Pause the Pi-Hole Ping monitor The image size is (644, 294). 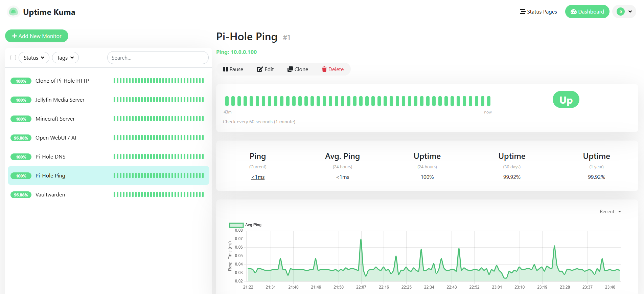tap(233, 69)
